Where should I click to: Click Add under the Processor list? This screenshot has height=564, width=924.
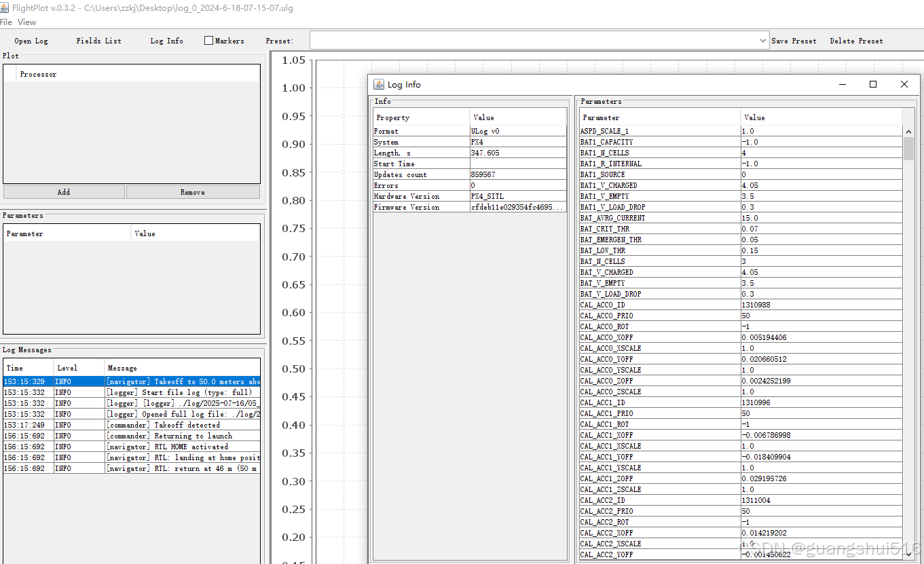(64, 192)
